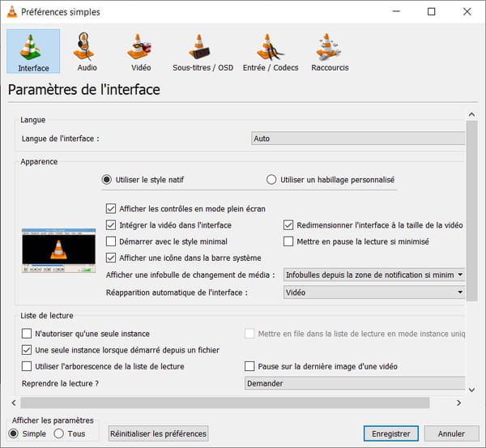Click the horizontal scrollbar thumb
Viewport: 486px width, 448px height.
225,403
